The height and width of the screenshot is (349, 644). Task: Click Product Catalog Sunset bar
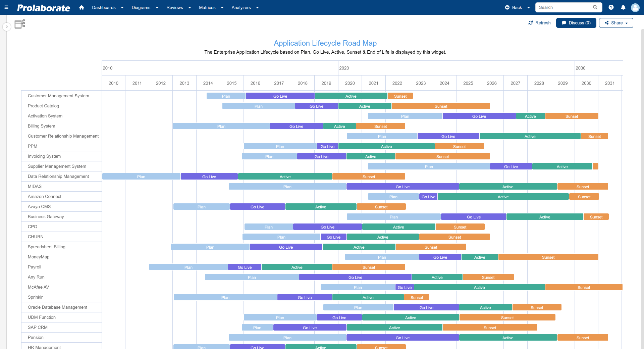point(441,106)
